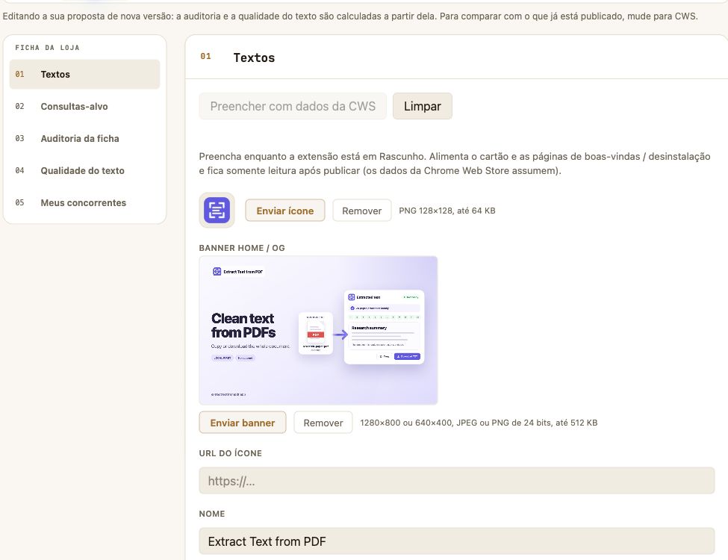Click the FICHA DA LOJA heading

[47, 47]
